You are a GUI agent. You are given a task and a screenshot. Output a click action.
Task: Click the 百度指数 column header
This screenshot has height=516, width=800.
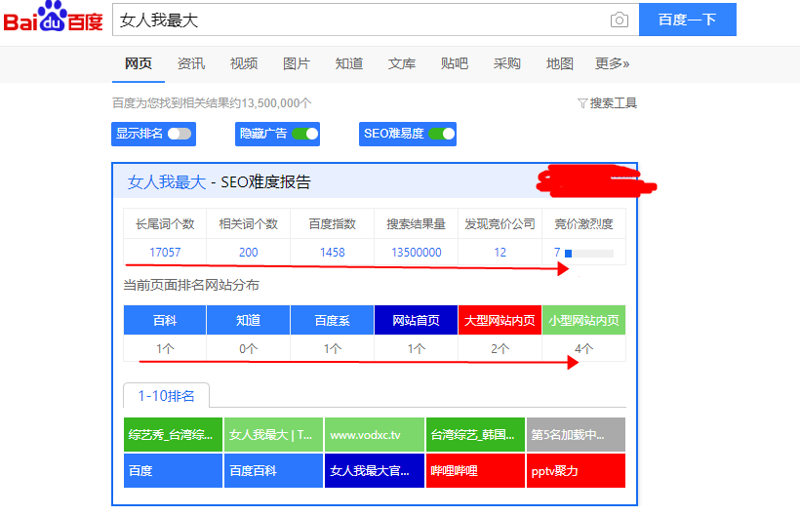click(332, 224)
